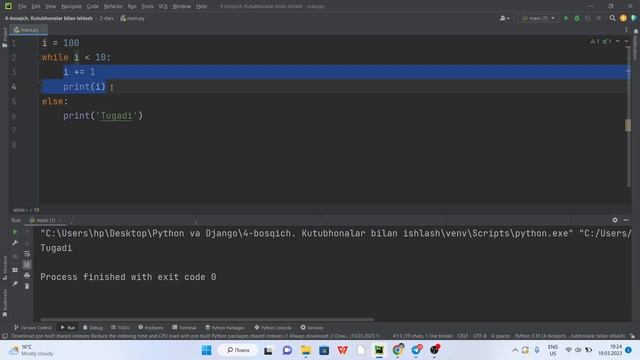Open the Terminal tool tab
The height and width of the screenshot is (360, 640).
tap(184, 328)
